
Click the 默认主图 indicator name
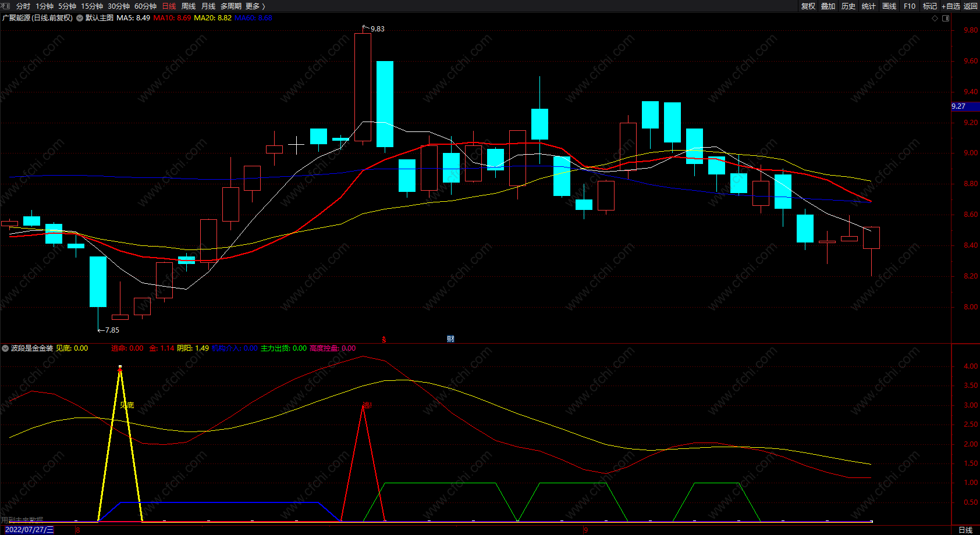(x=100, y=18)
